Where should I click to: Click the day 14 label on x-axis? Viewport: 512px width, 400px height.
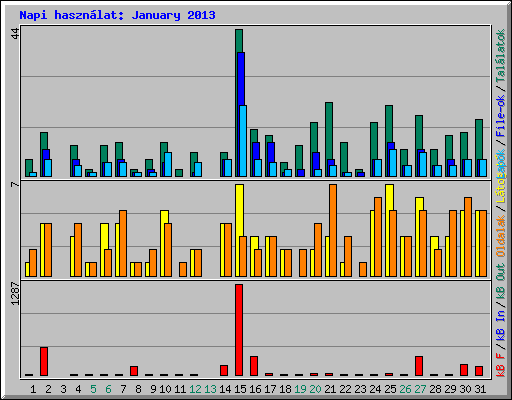[225, 389]
